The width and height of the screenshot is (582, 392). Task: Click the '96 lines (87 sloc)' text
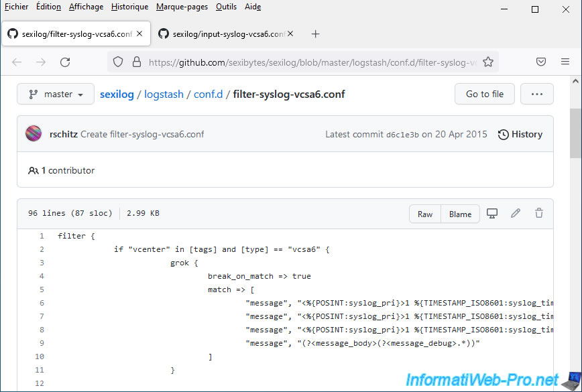(70, 213)
